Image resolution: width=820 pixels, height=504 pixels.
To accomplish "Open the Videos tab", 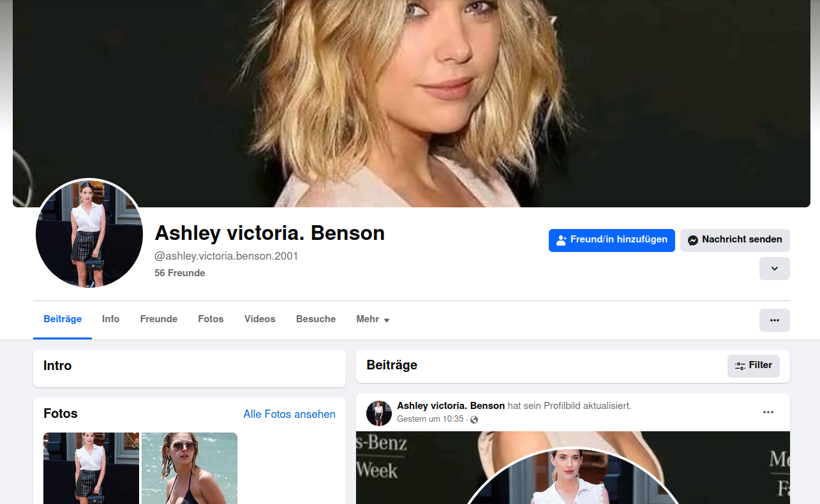I will (x=260, y=320).
